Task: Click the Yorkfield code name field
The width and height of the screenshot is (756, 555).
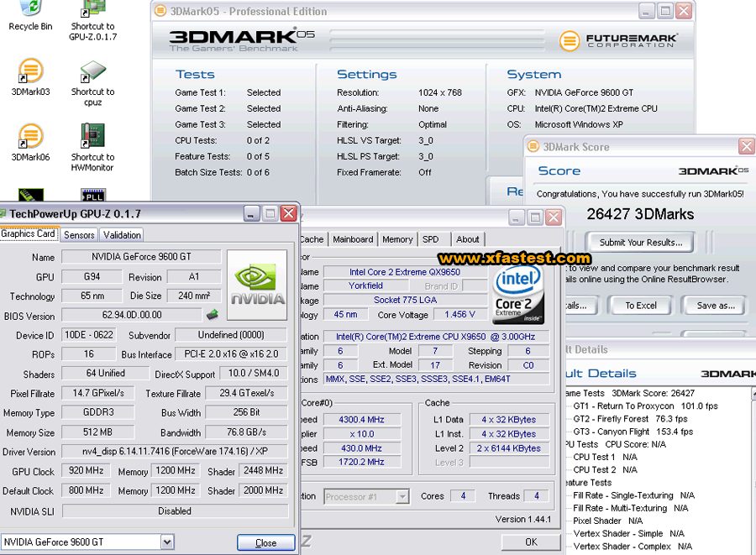Action: (x=365, y=285)
